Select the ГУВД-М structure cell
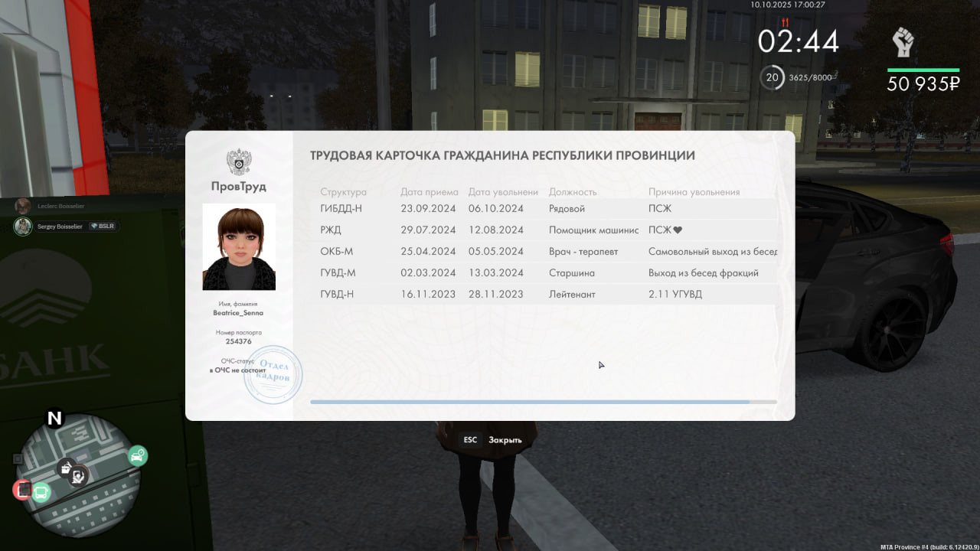The width and height of the screenshot is (980, 551). coord(338,272)
